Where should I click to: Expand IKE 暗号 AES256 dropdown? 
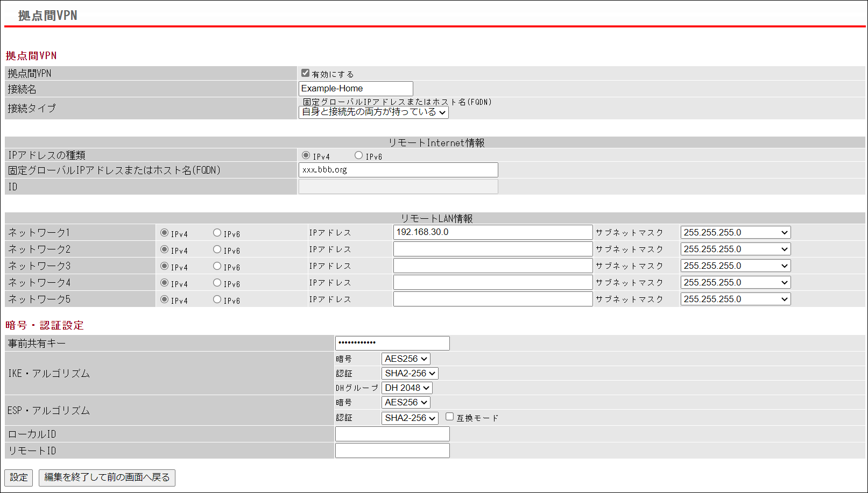406,359
